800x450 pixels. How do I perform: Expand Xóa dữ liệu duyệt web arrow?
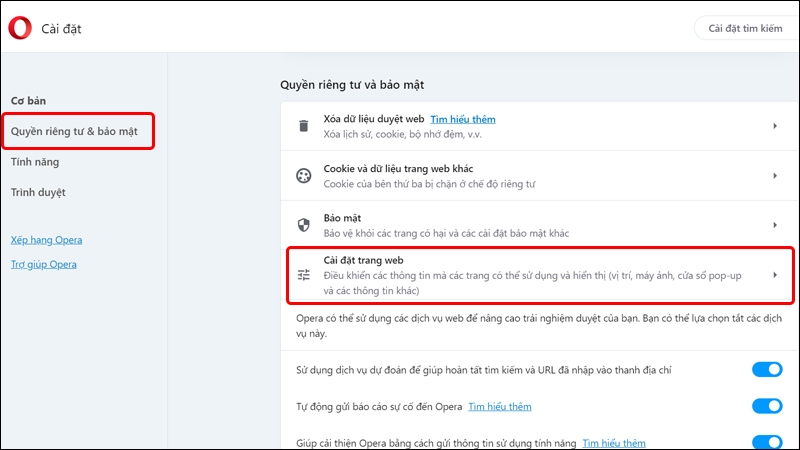774,126
